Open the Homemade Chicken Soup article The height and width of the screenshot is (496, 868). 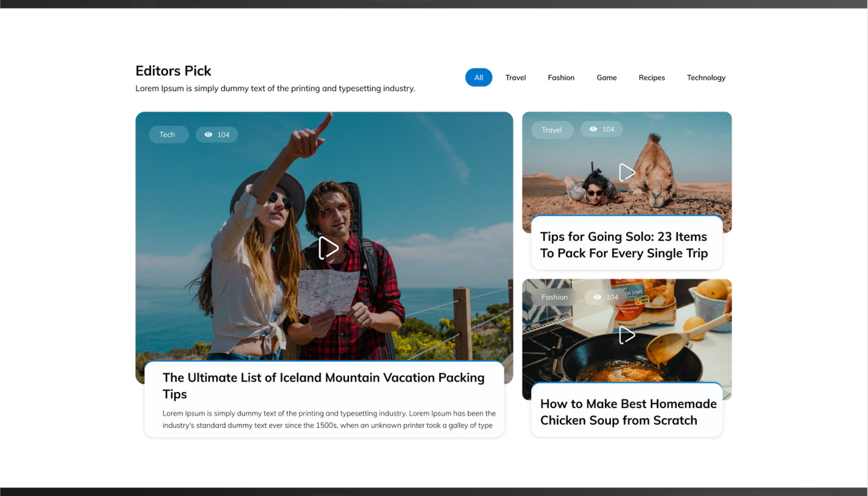tap(628, 412)
